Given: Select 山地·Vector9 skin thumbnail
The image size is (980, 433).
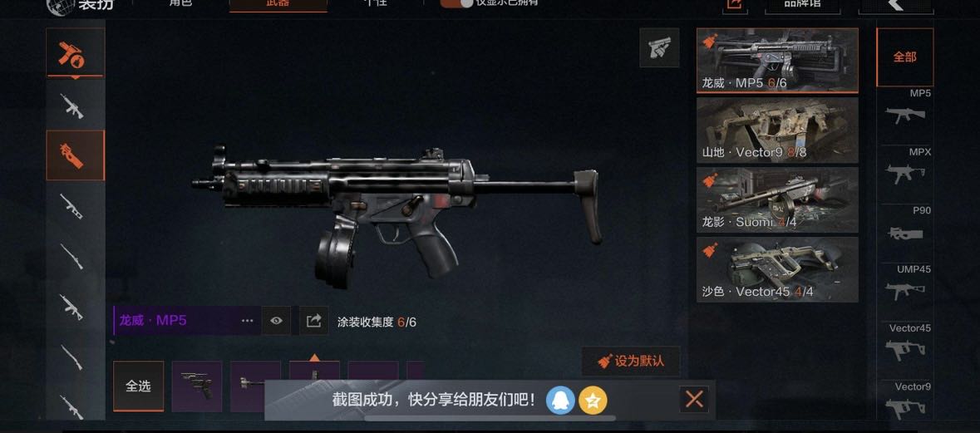Looking at the screenshot, I should 777,130.
